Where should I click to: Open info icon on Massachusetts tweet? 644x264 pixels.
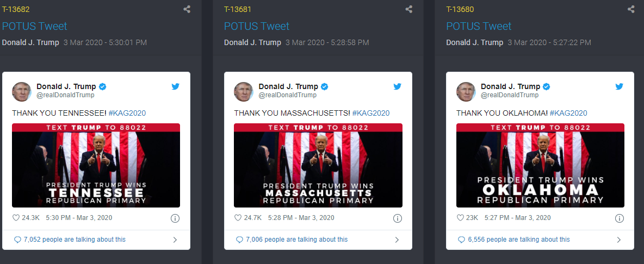(397, 218)
